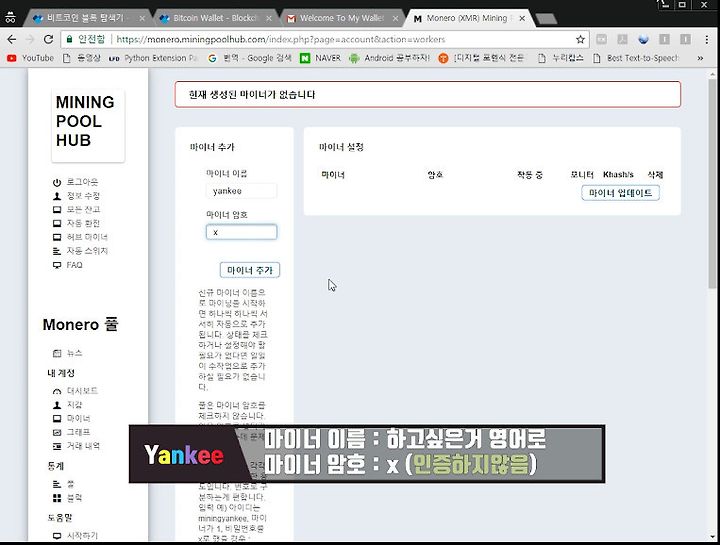
Task: Open the 누리캅스 bookmark
Action: pyautogui.click(x=561, y=58)
